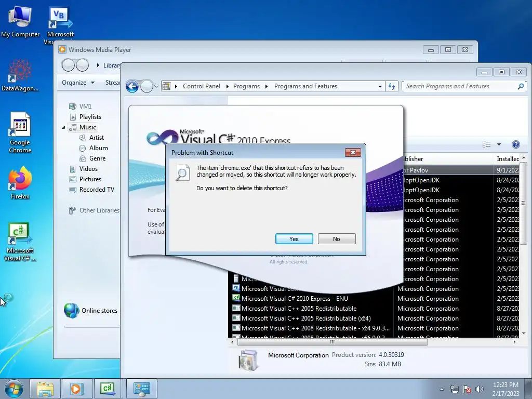
Task: Open network tray icon
Action: click(454, 389)
